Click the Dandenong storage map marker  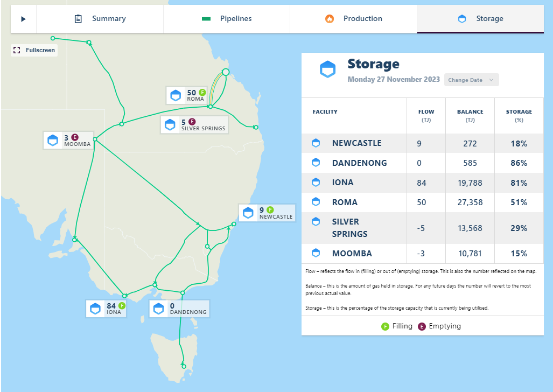tap(158, 309)
